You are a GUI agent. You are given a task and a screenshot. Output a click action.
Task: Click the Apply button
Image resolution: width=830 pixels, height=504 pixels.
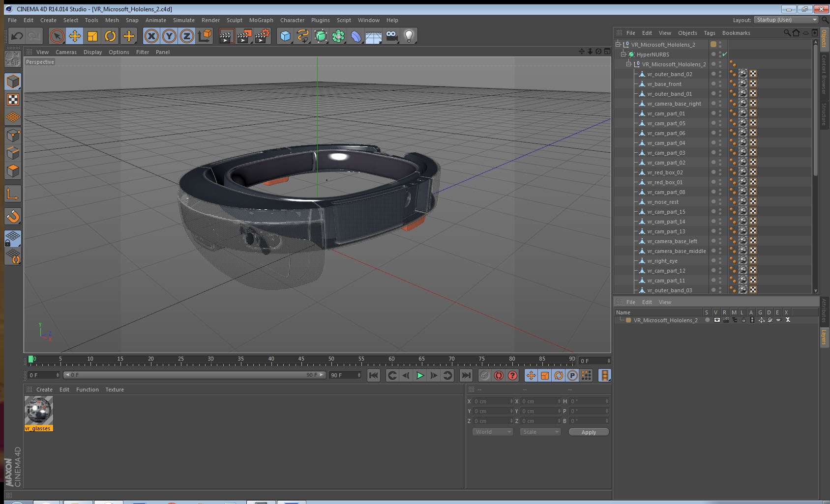[589, 432]
